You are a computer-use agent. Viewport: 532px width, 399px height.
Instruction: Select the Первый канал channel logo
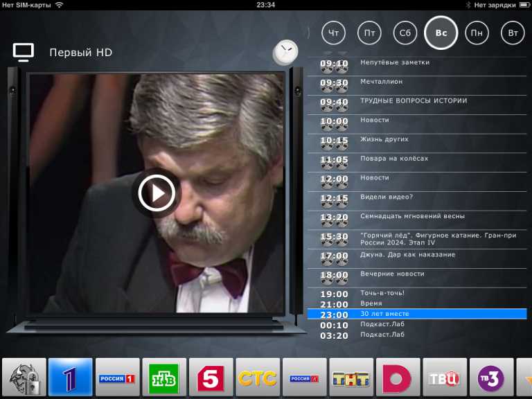coord(71,378)
